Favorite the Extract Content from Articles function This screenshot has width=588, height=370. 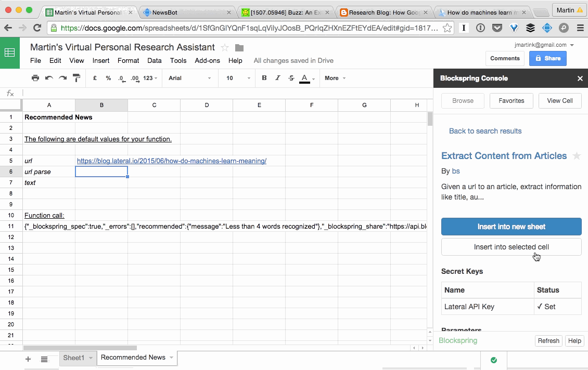click(x=577, y=156)
